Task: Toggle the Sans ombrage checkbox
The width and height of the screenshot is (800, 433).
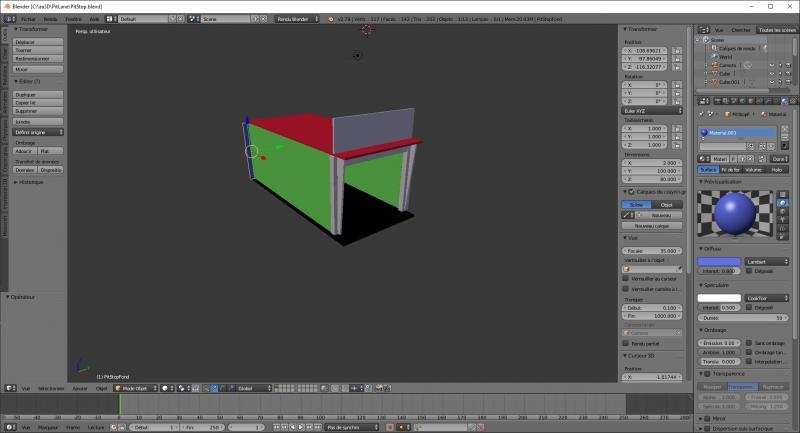Action: 749,343
